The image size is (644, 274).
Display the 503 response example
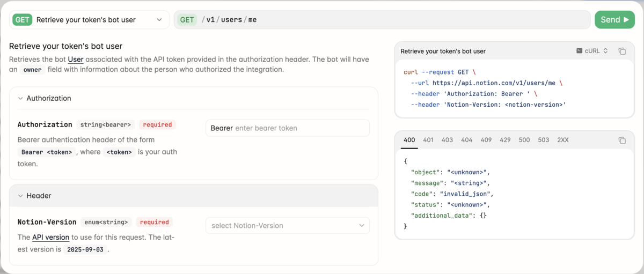click(544, 140)
